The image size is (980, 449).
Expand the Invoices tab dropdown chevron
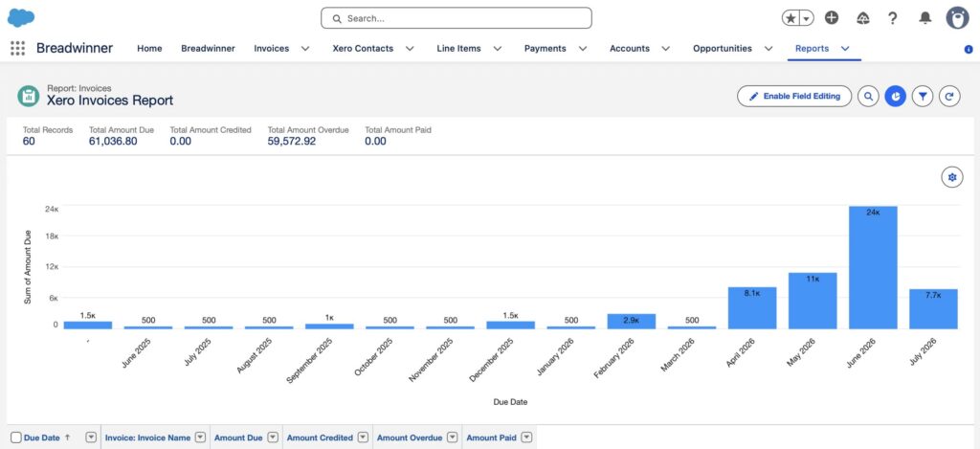305,48
